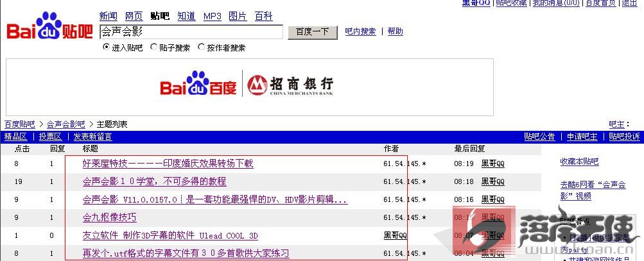Select the 进入贴吧 radio option
The width and height of the screenshot is (644, 261).
107,47
